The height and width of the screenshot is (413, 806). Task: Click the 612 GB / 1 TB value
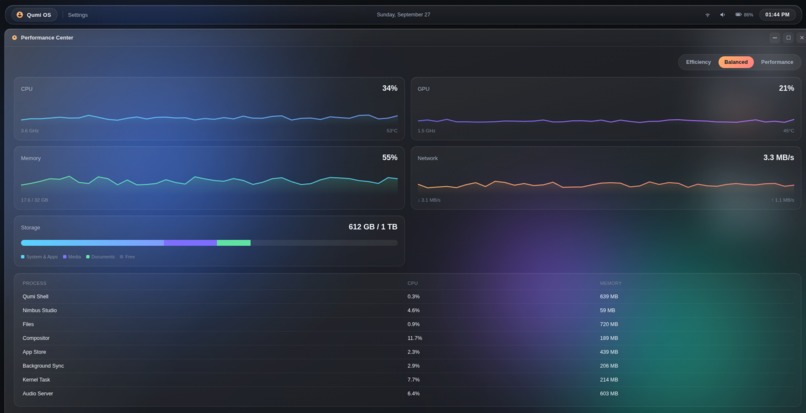click(x=373, y=227)
